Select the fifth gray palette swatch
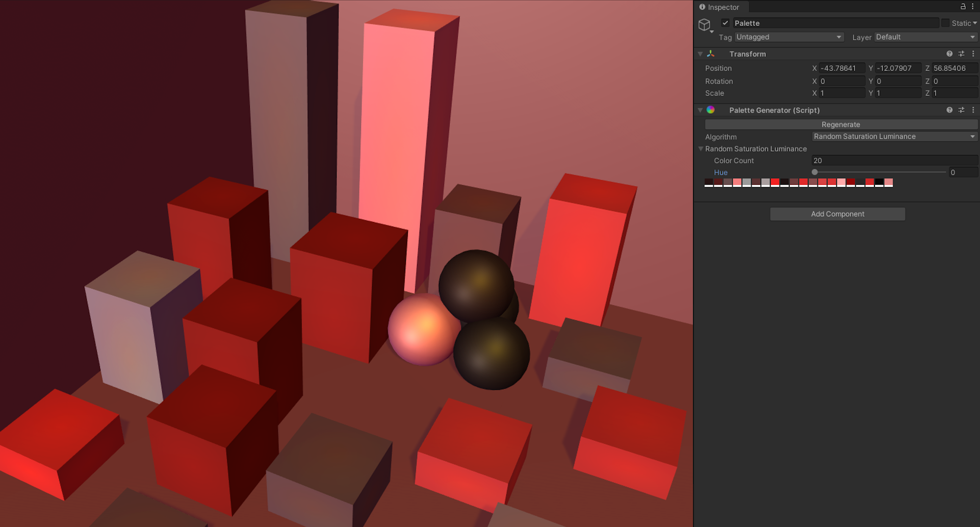This screenshot has width=980, height=527. 746,183
